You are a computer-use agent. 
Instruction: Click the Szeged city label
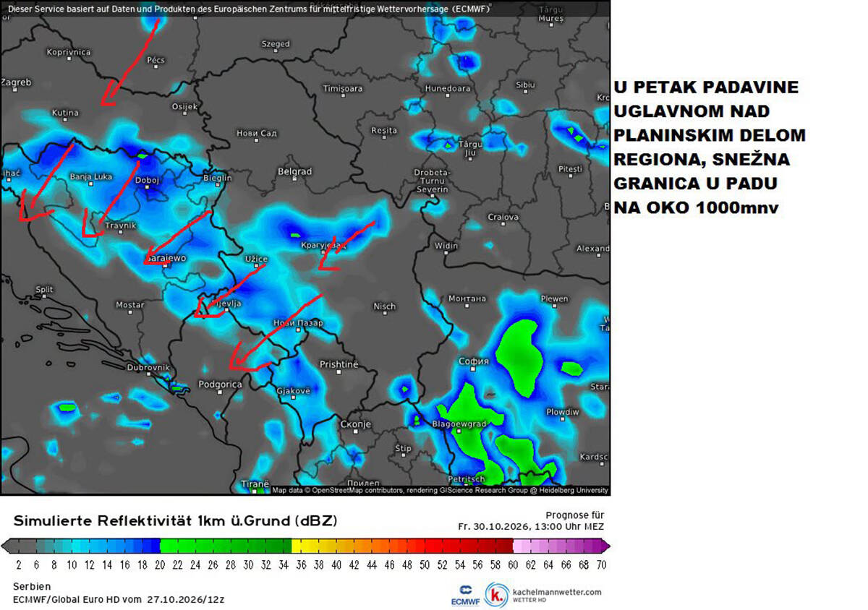coord(276,44)
